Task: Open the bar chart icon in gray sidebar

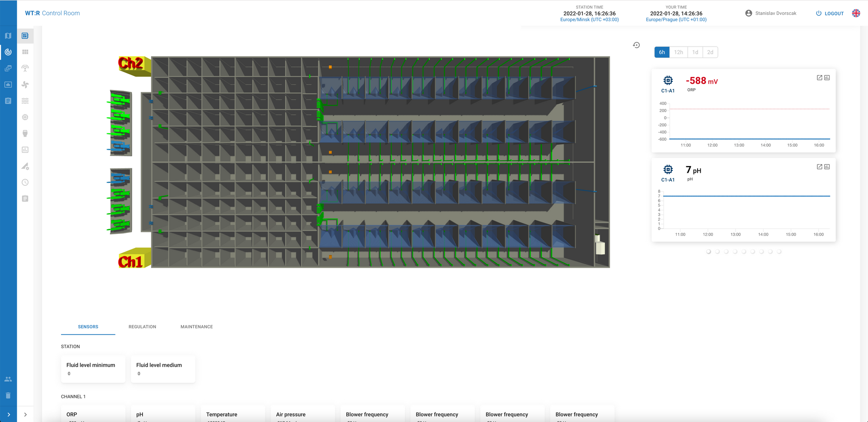Action: pyautogui.click(x=25, y=150)
